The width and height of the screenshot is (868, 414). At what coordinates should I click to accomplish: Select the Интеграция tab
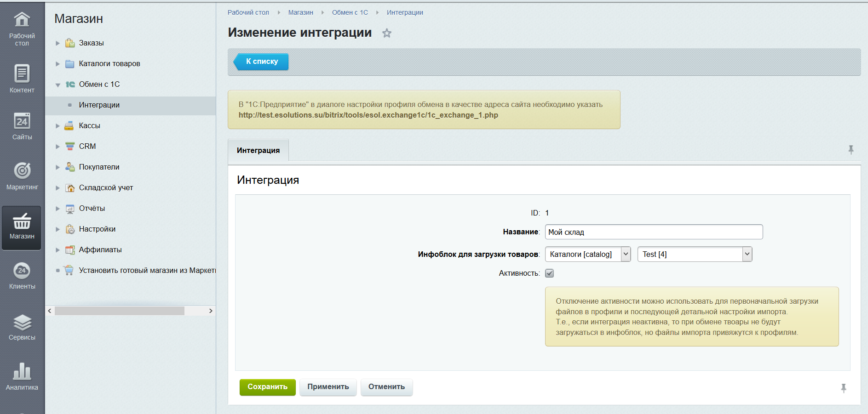[x=258, y=150]
